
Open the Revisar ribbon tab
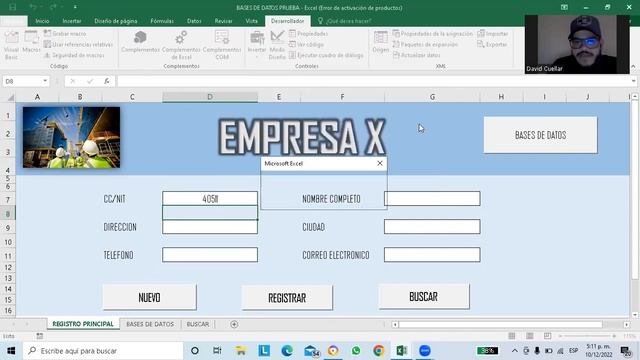(x=223, y=21)
